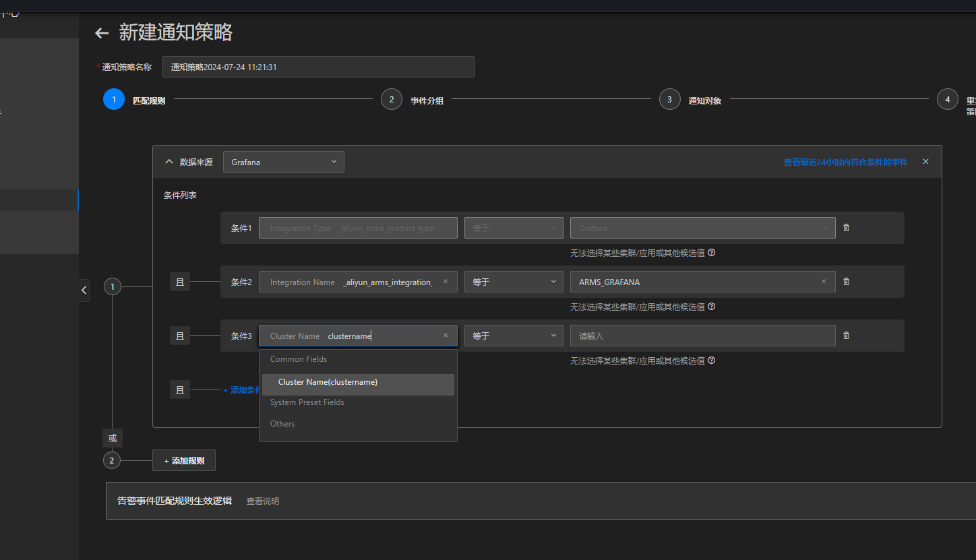976x560 pixels.
Task: Click the Integration Name field in 条件2
Action: (358, 282)
